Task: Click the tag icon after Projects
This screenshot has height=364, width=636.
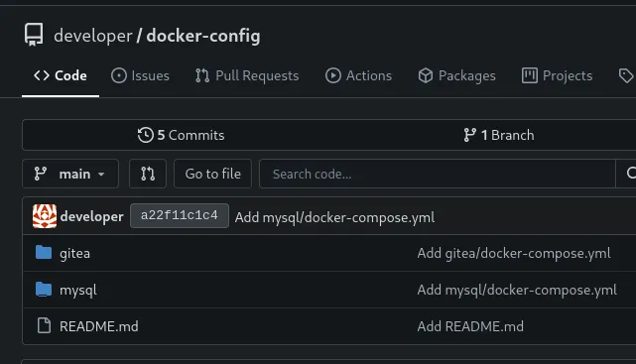Action: tap(626, 75)
